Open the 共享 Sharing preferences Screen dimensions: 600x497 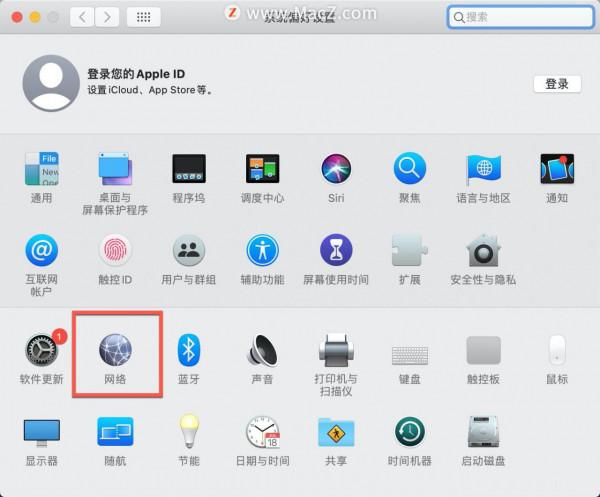click(x=336, y=432)
